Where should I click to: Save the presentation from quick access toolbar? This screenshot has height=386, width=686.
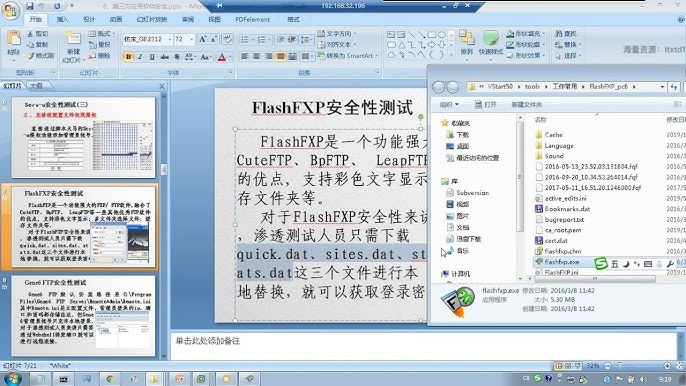[x=30, y=6]
